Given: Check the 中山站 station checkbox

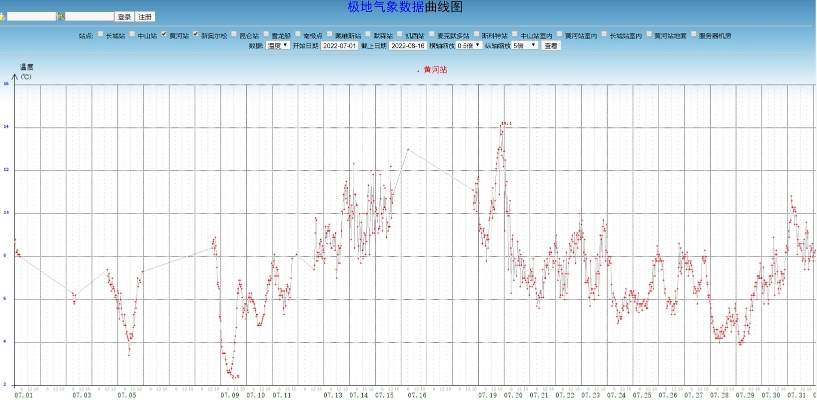Looking at the screenshot, I should [x=131, y=35].
